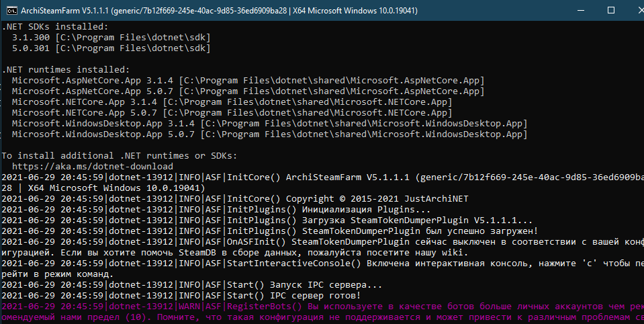The height and width of the screenshot is (324, 644).
Task: Click the 'Инициализация Plugins...' log line
Action: (216, 210)
